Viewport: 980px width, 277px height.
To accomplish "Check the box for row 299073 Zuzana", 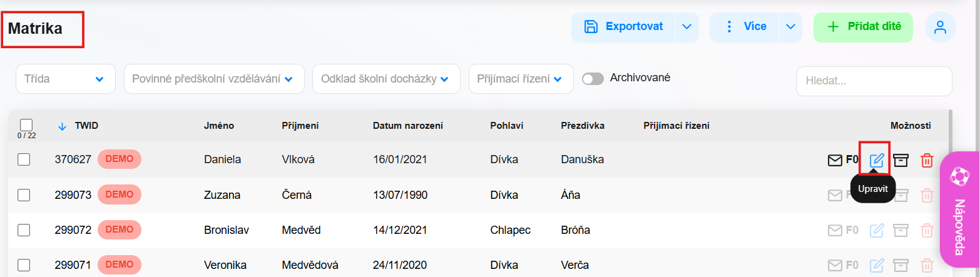I will coord(24,195).
